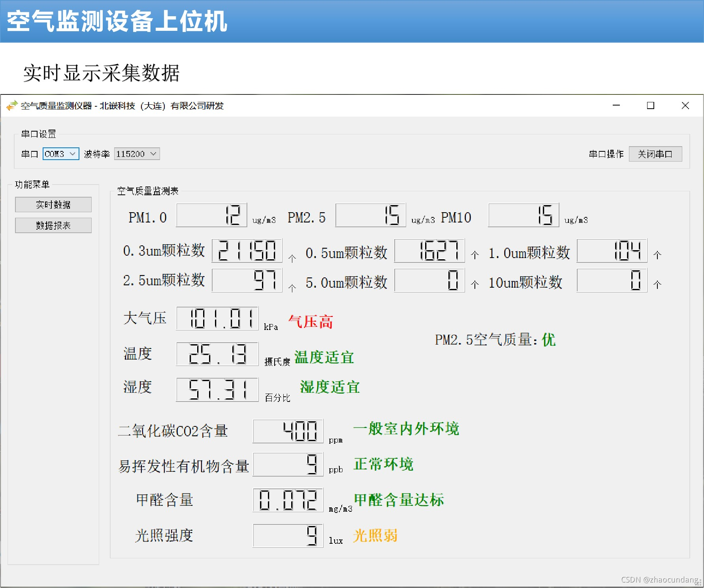Click the 甲醛含量 0.072 display
Image resolution: width=704 pixels, height=588 pixels.
(x=288, y=500)
